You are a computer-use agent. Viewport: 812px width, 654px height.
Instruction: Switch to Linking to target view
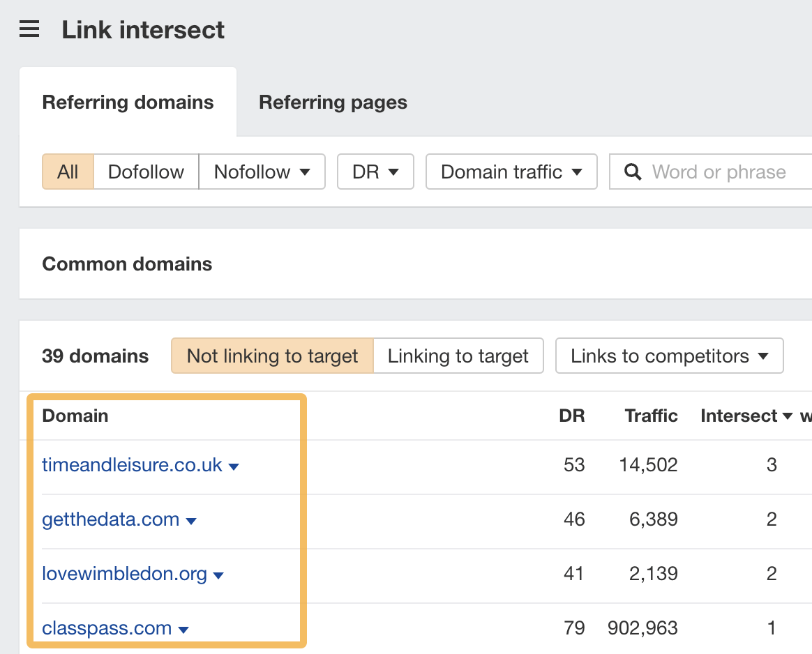[458, 356]
